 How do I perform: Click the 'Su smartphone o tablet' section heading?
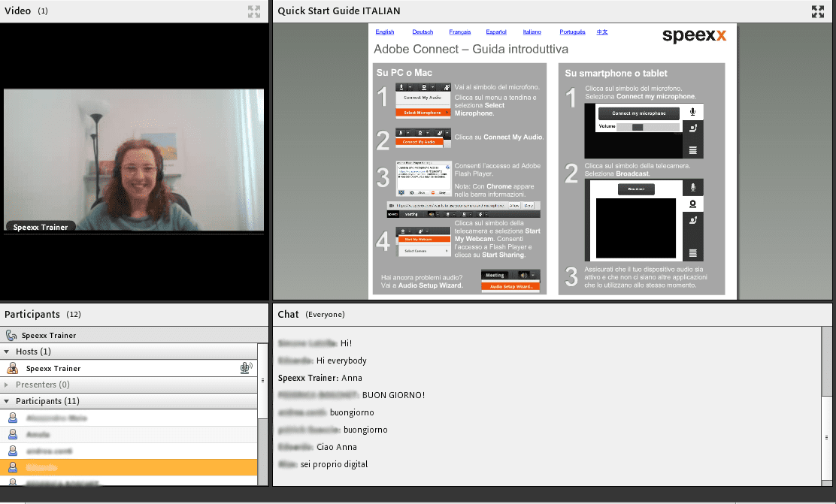point(616,73)
